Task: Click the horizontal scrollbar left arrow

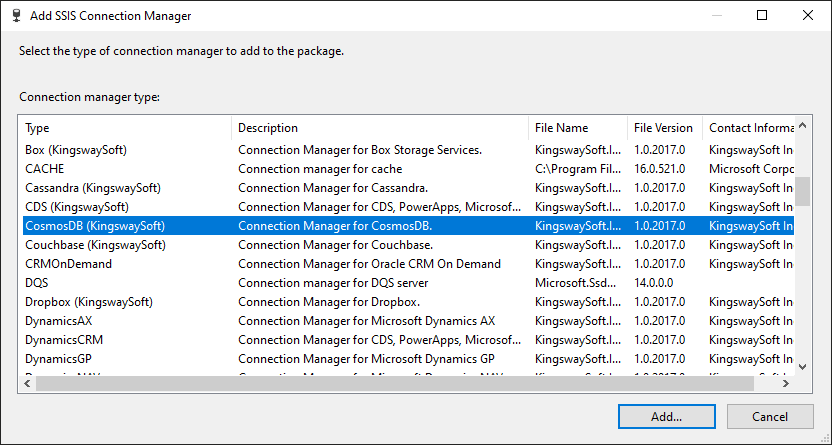Action: [x=28, y=383]
